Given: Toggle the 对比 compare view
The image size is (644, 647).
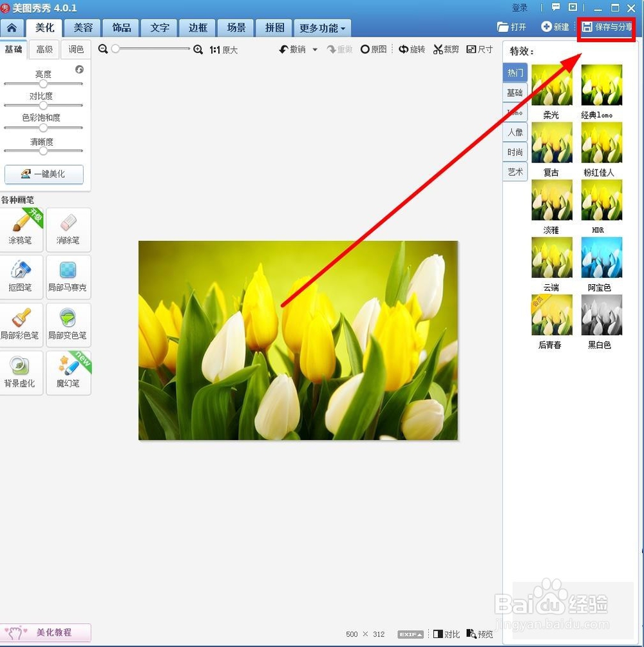Looking at the screenshot, I should 446,634.
